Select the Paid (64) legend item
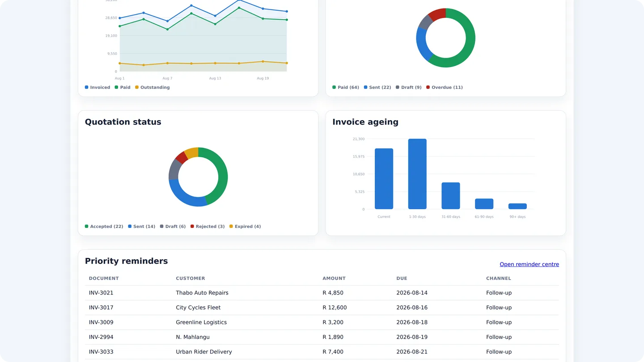The width and height of the screenshot is (644, 362). pyautogui.click(x=346, y=88)
